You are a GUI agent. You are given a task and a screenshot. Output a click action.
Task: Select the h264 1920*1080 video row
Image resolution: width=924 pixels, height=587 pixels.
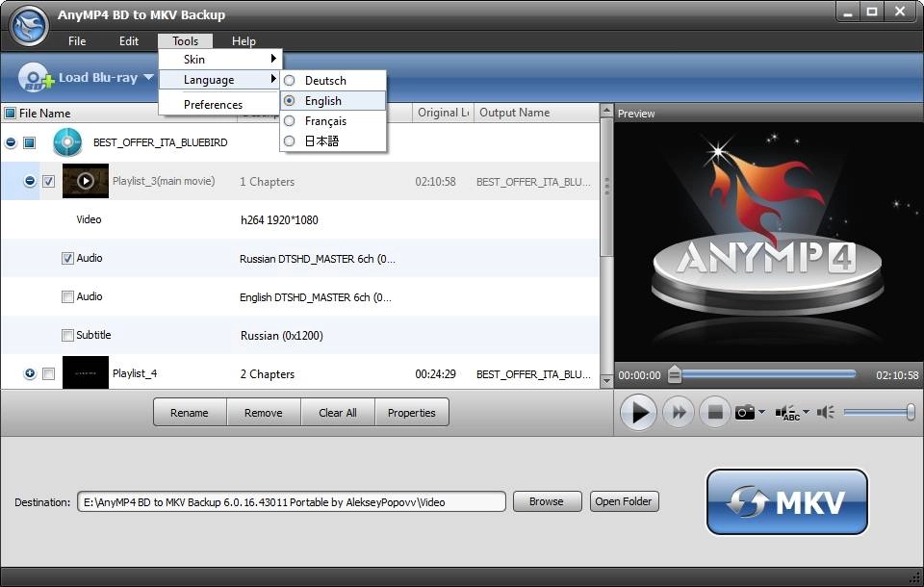[x=300, y=219]
